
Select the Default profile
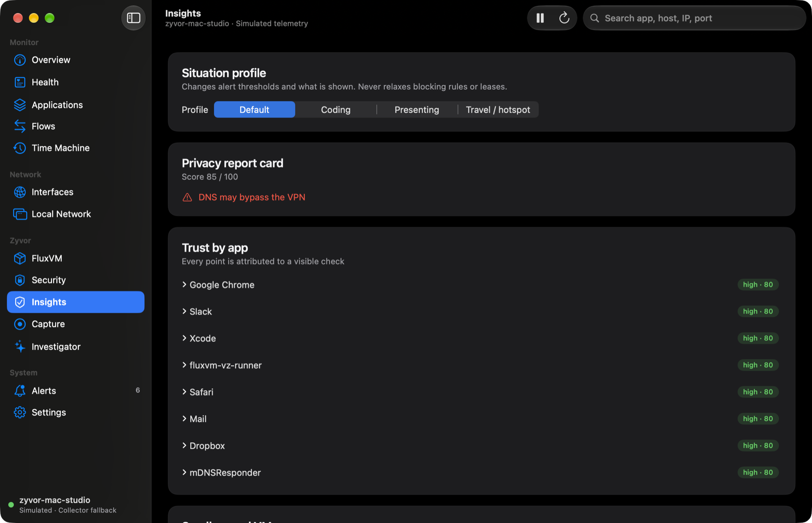point(254,110)
